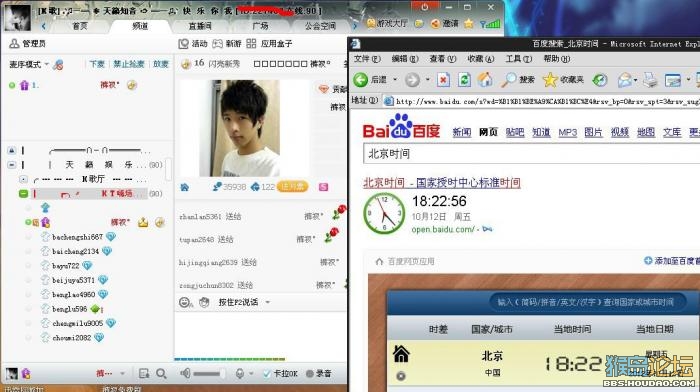700x392 pixels.
Task: Click the speaker volume icon in bottom bar
Action: [x=185, y=373]
